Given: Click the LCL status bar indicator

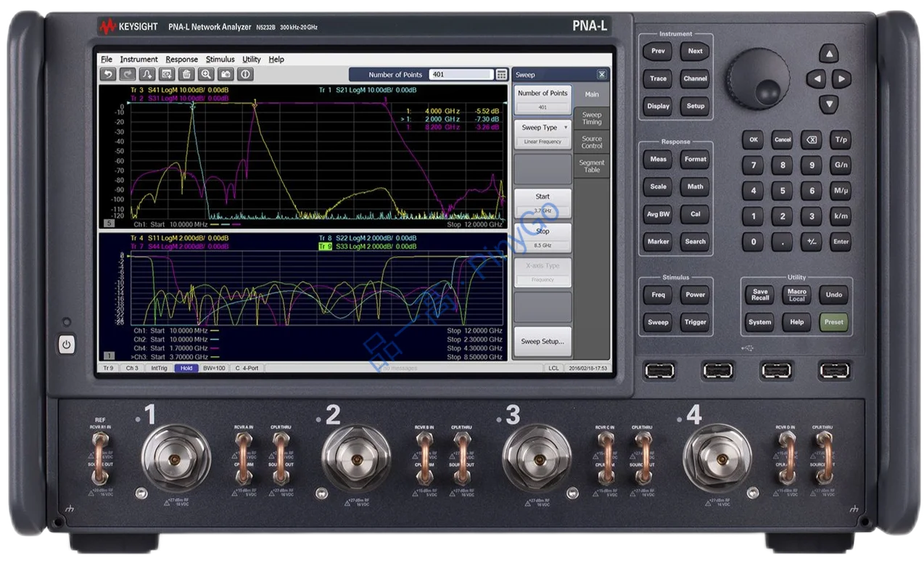Looking at the screenshot, I should (553, 369).
